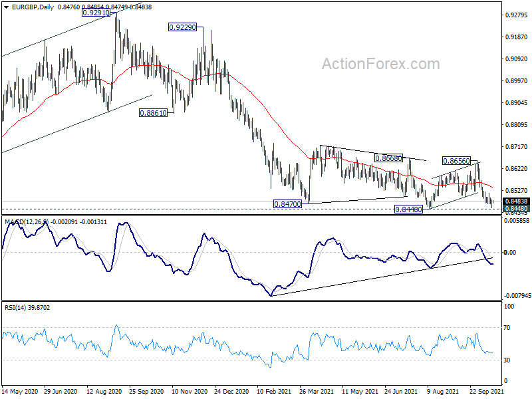Select the 0.84700 price label
This screenshot has width=532, height=399.
[x=287, y=204]
